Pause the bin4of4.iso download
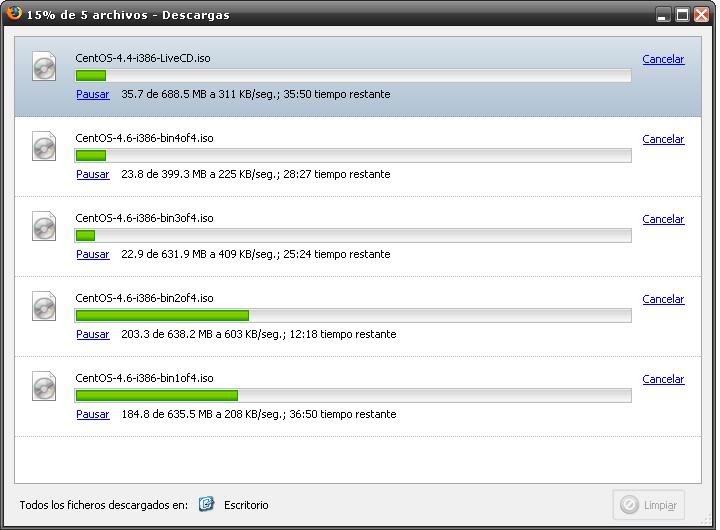 pyautogui.click(x=93, y=174)
